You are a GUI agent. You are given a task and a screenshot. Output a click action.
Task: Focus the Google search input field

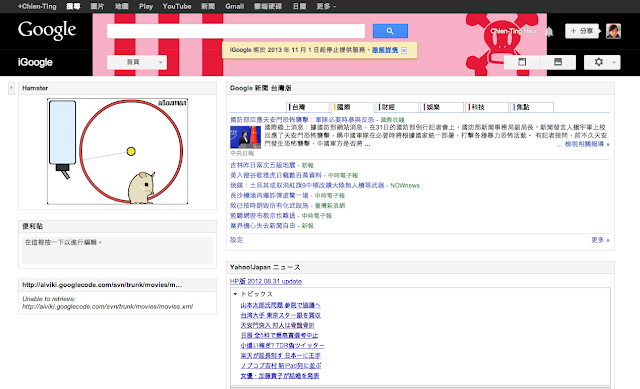236,31
